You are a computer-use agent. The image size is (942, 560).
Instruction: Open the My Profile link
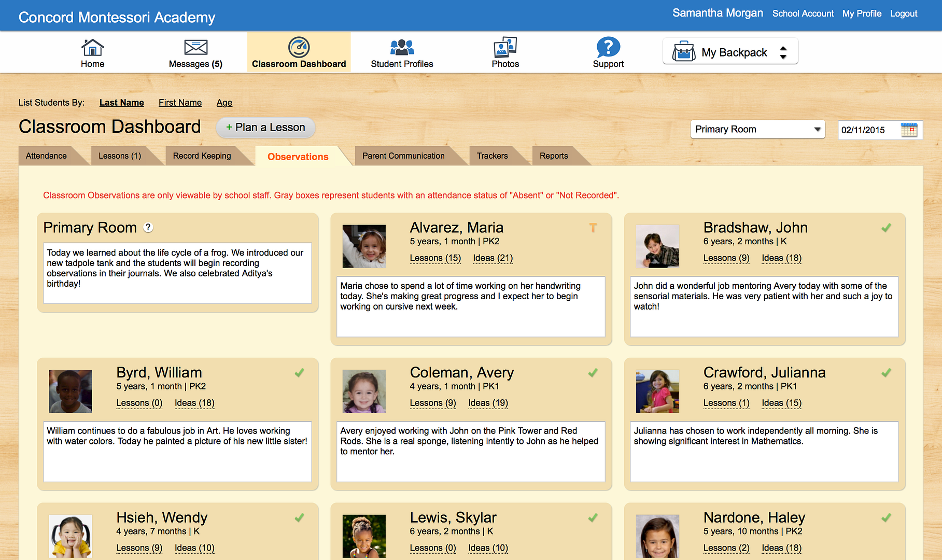click(x=862, y=13)
